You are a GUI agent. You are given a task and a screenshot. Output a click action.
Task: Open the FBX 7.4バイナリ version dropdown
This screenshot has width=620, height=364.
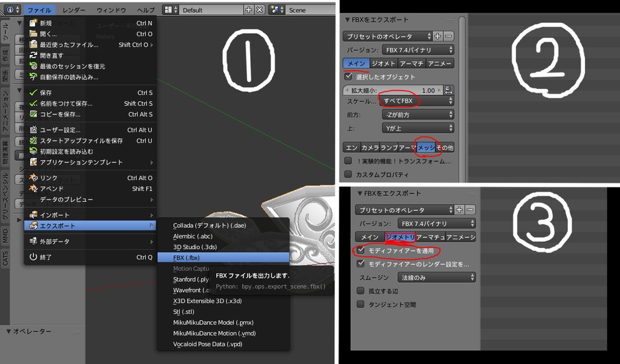click(418, 50)
